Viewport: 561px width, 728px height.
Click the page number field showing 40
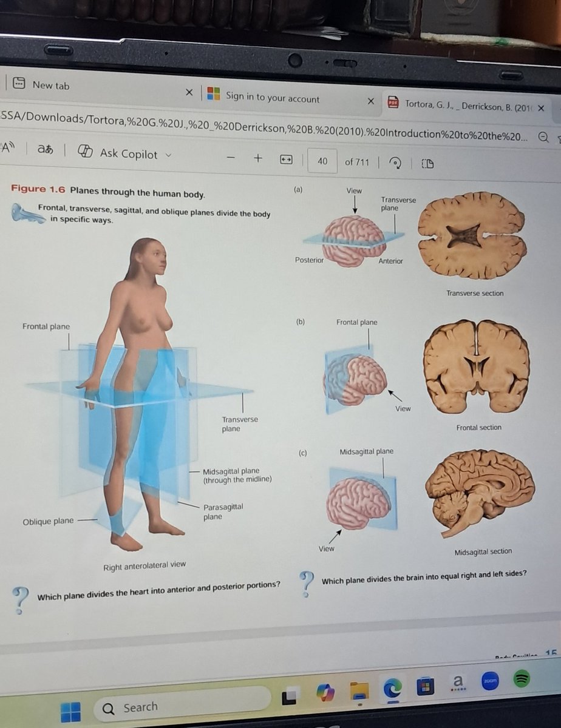coord(322,161)
